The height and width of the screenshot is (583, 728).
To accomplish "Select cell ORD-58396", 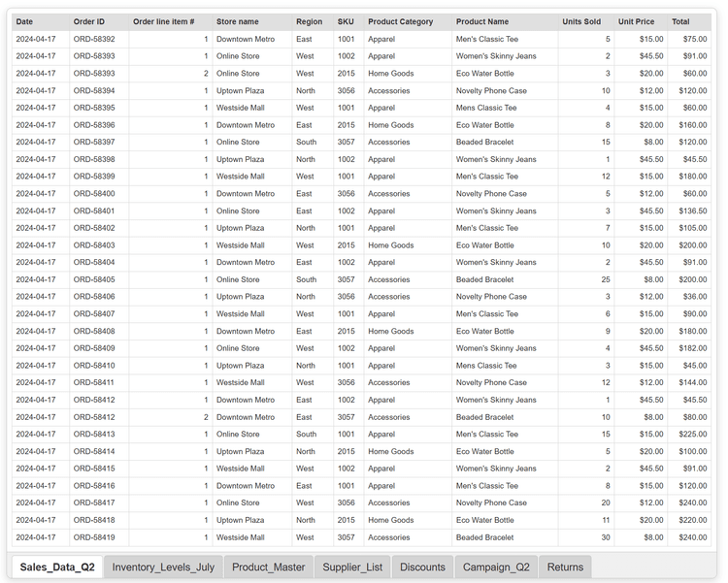I will [99, 125].
